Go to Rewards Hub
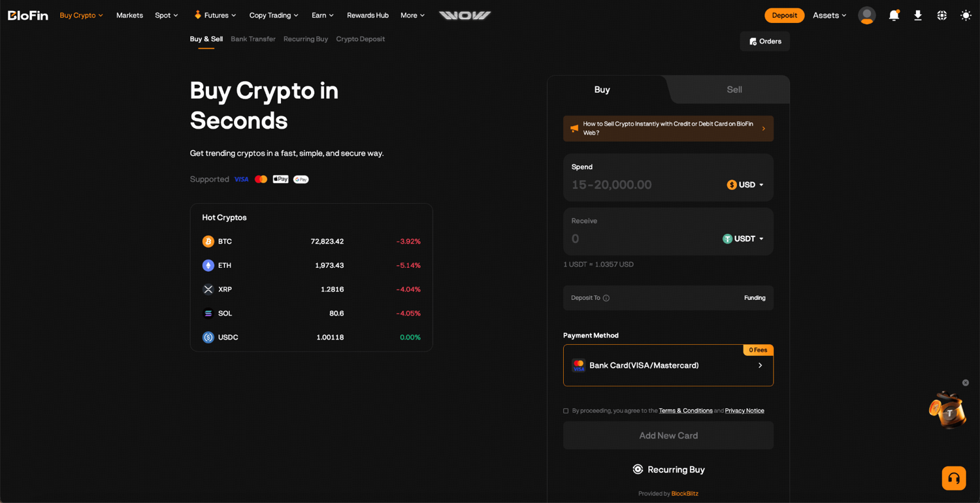The width and height of the screenshot is (980, 503). tap(368, 15)
